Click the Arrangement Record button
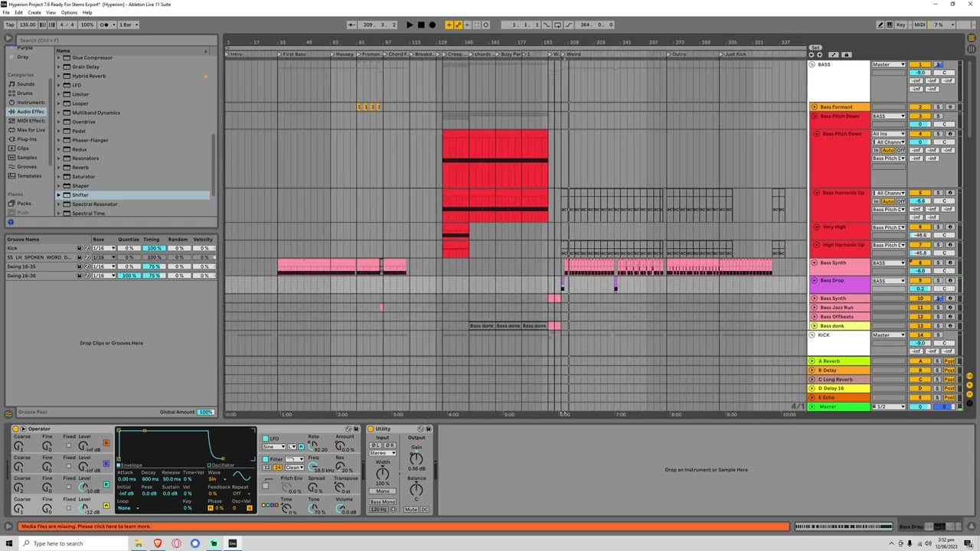This screenshot has height=551, width=980. click(432, 24)
